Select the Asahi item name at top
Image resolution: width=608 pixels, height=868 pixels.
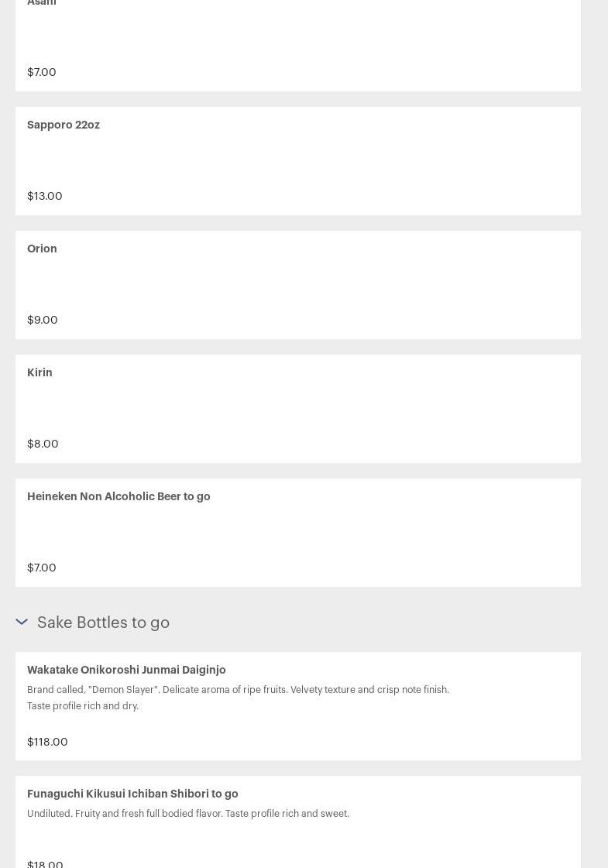(42, 3)
